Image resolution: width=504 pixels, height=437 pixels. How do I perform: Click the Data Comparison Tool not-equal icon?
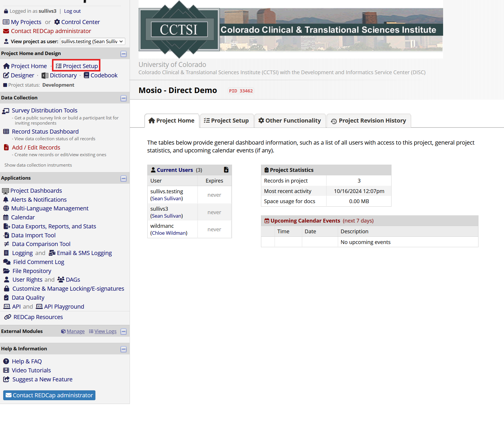6,244
